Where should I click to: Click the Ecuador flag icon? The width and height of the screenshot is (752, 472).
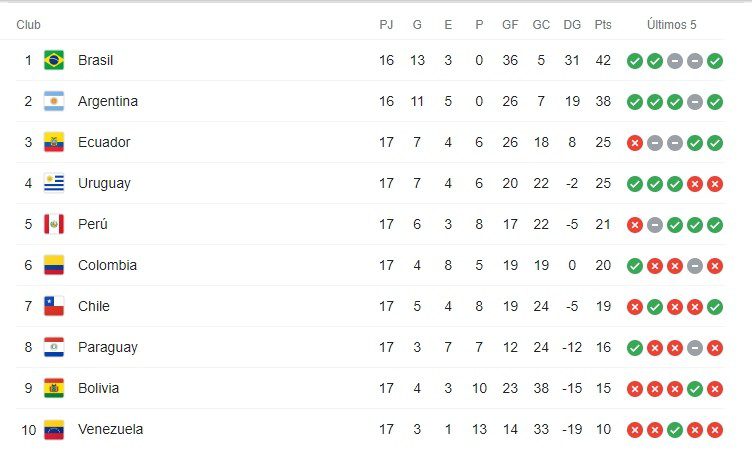(x=54, y=142)
